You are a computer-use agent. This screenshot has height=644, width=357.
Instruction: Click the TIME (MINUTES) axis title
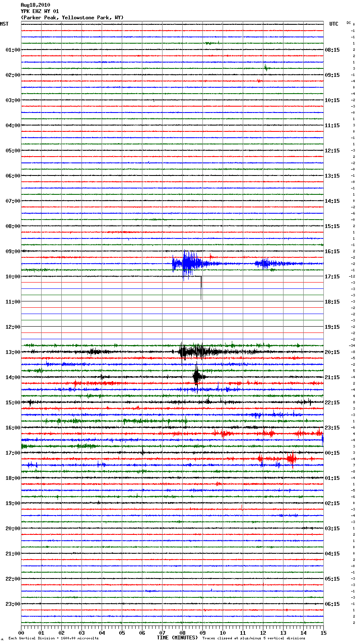click(177, 638)
